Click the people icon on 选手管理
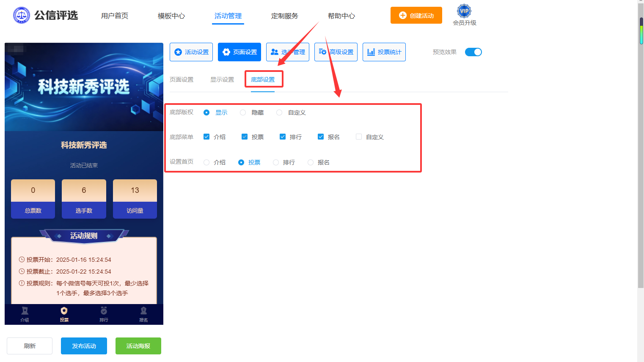 [275, 52]
